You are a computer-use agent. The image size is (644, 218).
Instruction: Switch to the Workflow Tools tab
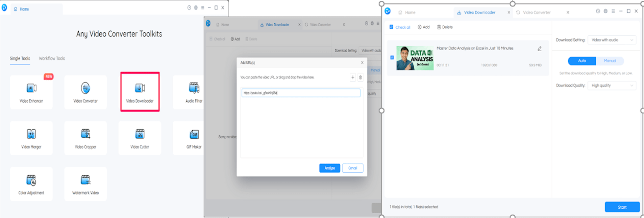52,58
